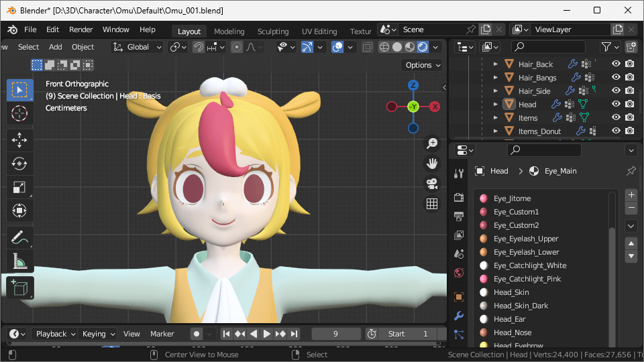644x362 pixels.
Task: Add a new material slot
Action: pyautogui.click(x=631, y=195)
